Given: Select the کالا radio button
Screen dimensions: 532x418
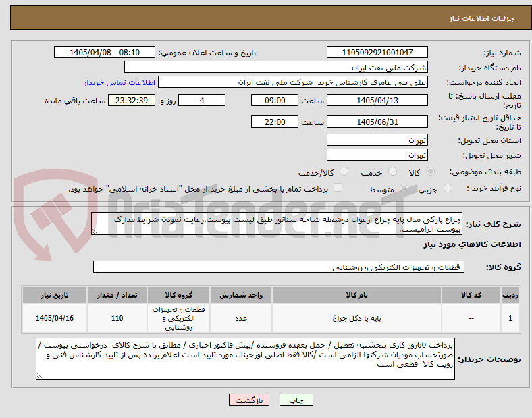Looking at the screenshot, I should [x=430, y=172].
